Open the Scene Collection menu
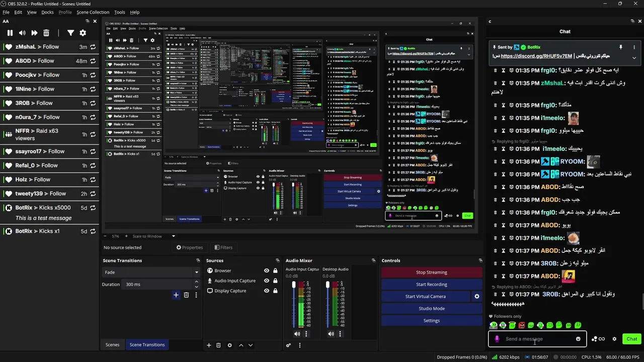 click(93, 12)
